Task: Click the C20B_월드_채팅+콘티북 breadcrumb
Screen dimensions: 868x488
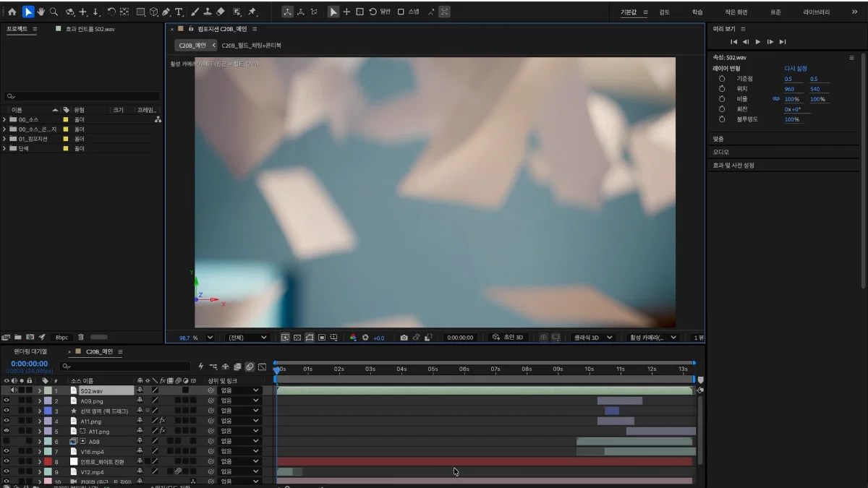Action: [x=251, y=46]
